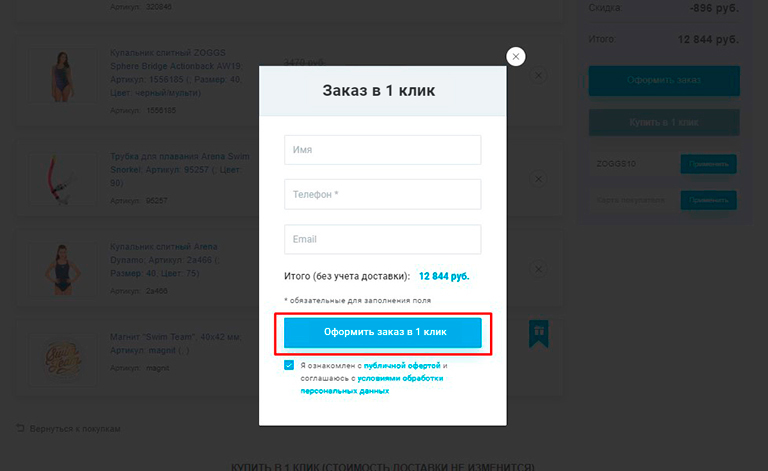
Task: Open условиями обработки персональных данных link
Action: (372, 384)
